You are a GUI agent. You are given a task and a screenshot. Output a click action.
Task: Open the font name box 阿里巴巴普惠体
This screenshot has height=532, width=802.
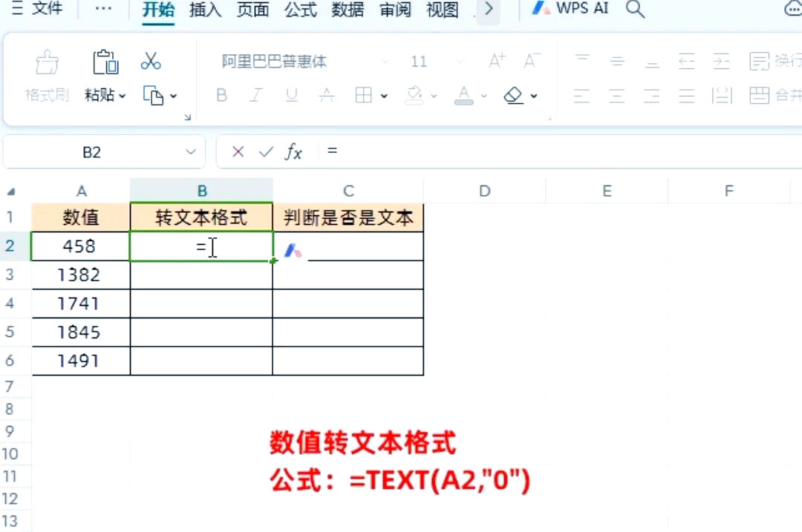click(x=305, y=62)
